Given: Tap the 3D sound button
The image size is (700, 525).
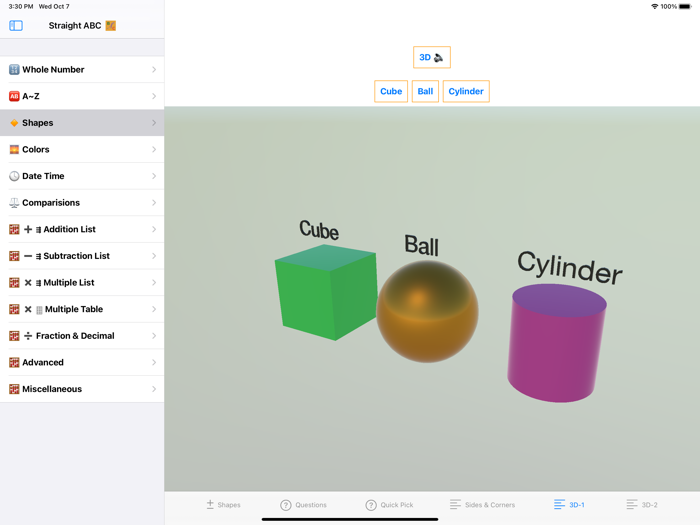Looking at the screenshot, I should pyautogui.click(x=432, y=57).
